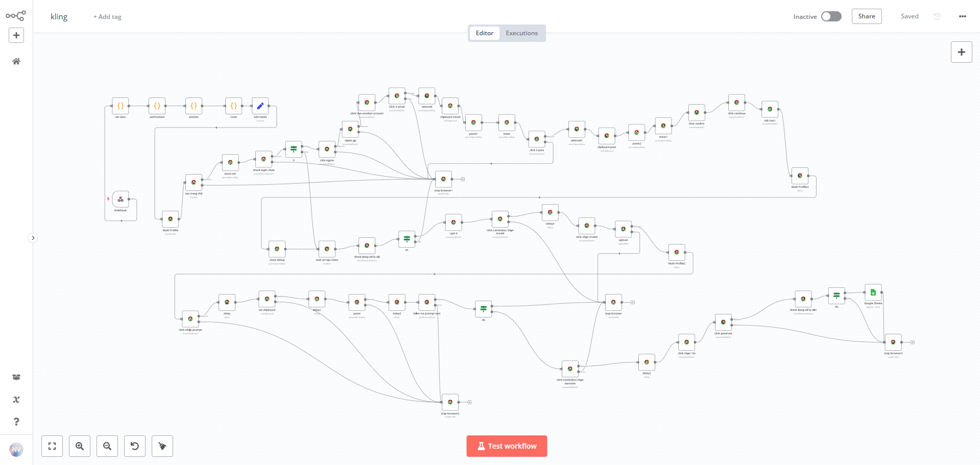Open the three-dot workflow options menu
This screenshot has height=465, width=980.
pos(963,16)
